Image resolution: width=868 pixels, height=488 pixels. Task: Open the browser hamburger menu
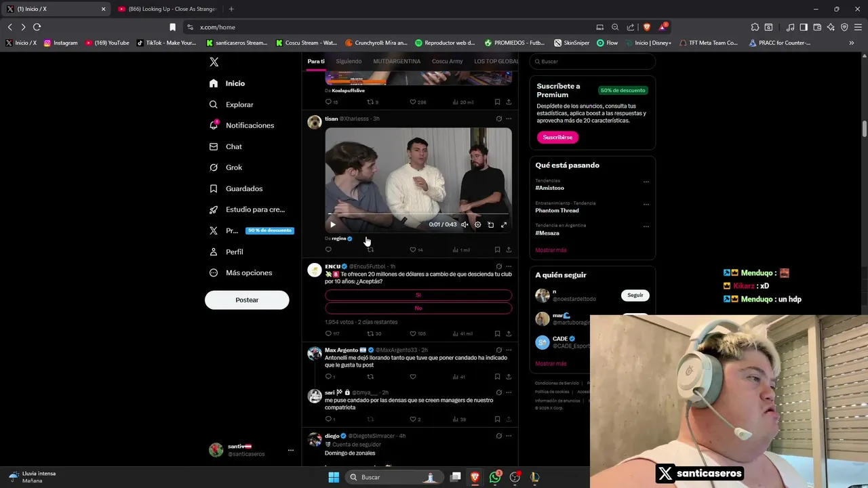click(858, 27)
